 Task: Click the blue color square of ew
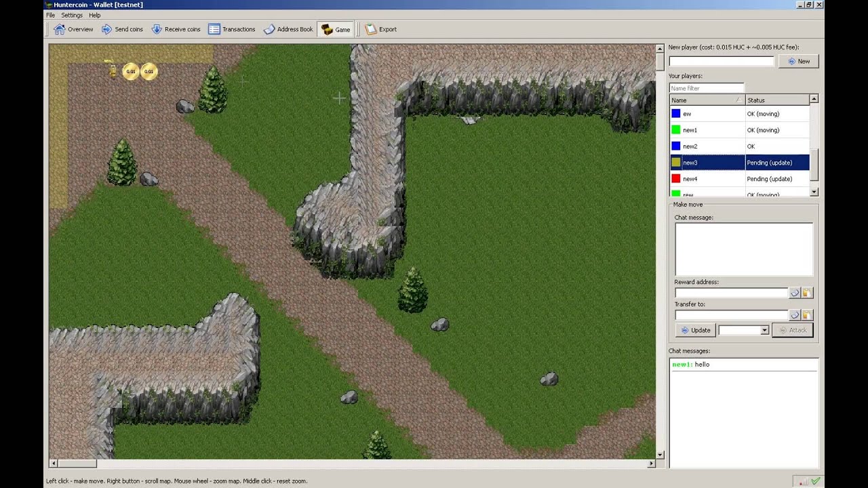click(x=675, y=113)
